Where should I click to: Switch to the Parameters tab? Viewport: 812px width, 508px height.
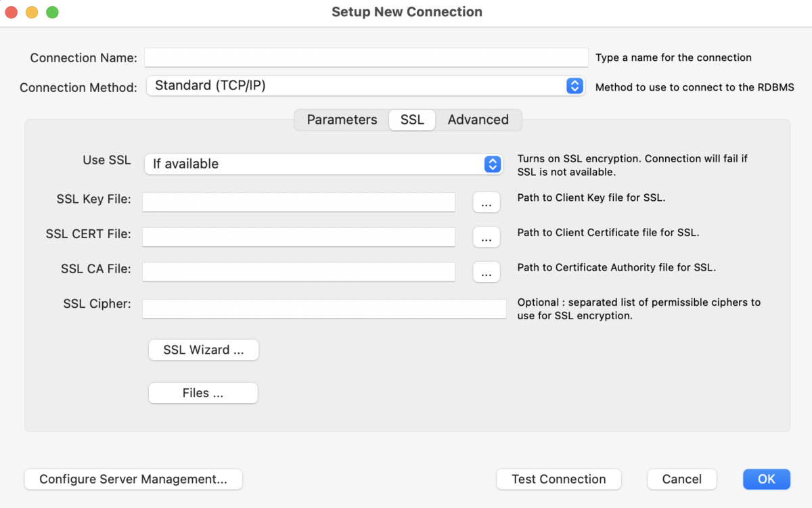tap(342, 120)
